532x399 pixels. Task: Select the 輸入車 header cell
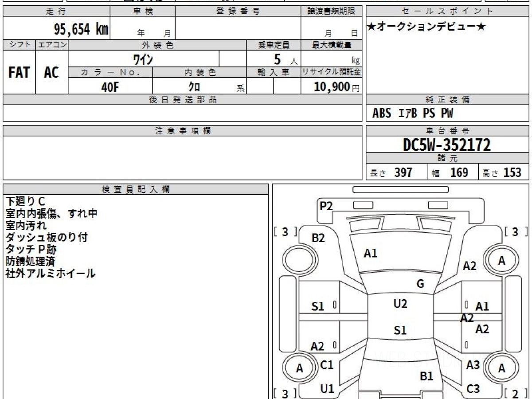(x=274, y=72)
